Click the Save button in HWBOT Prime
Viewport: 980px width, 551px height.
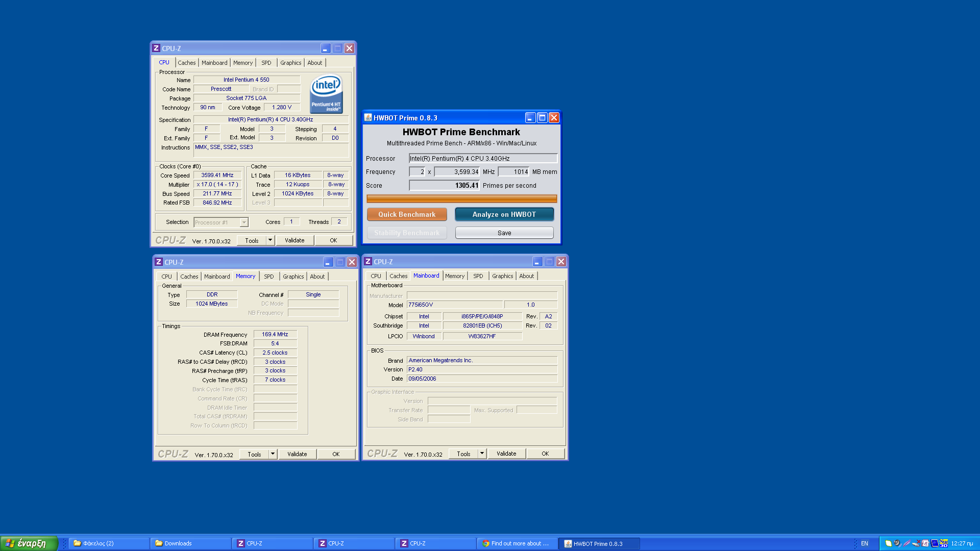(504, 233)
